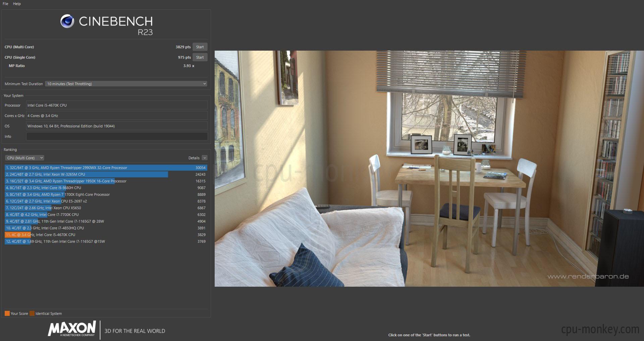Click the MAXON logo
This screenshot has height=341, width=644.
[72, 329]
